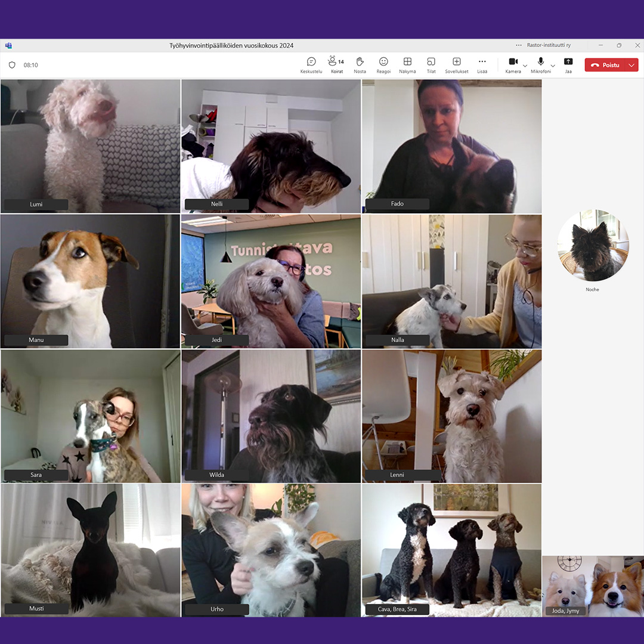This screenshot has width=644, height=644.
Task: Toggle the Kamera camera on or off
Action: pos(513,65)
